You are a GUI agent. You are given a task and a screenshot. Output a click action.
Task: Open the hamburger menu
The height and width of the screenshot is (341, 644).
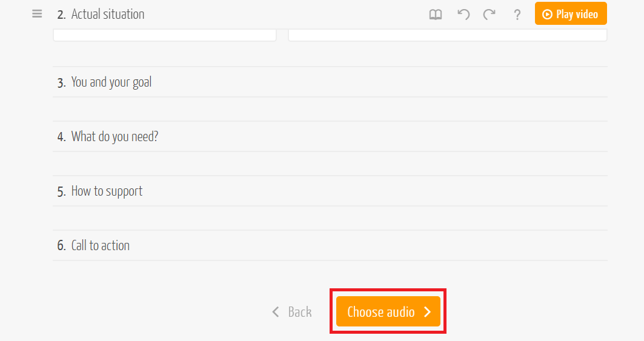[x=37, y=14]
